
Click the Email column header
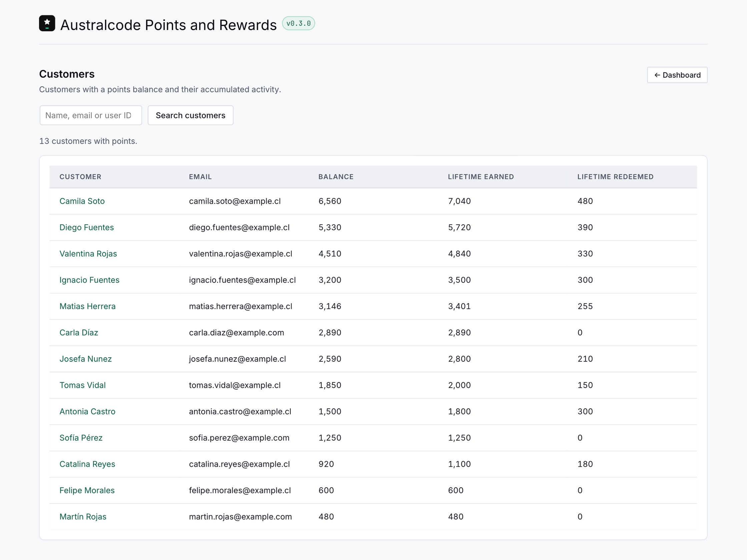pyautogui.click(x=200, y=177)
